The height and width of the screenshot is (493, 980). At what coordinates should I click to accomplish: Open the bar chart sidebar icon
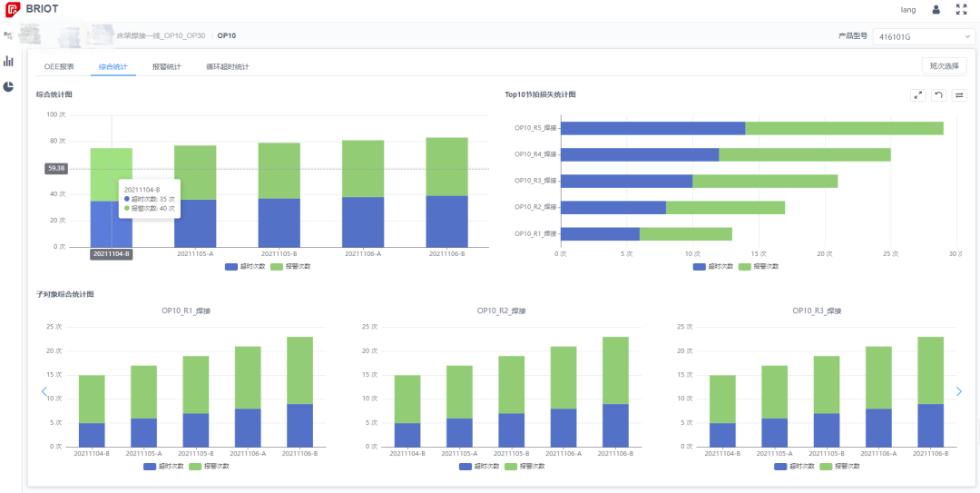(8, 61)
